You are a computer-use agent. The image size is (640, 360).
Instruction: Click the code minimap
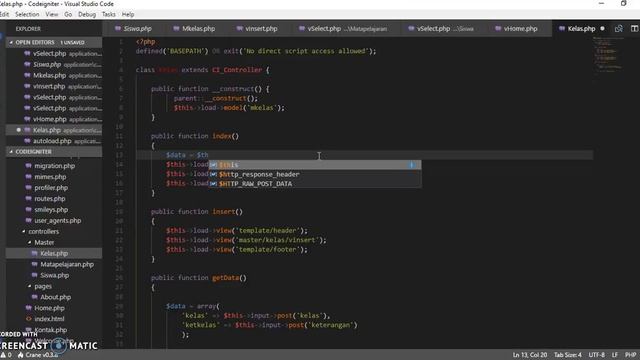pos(608,55)
